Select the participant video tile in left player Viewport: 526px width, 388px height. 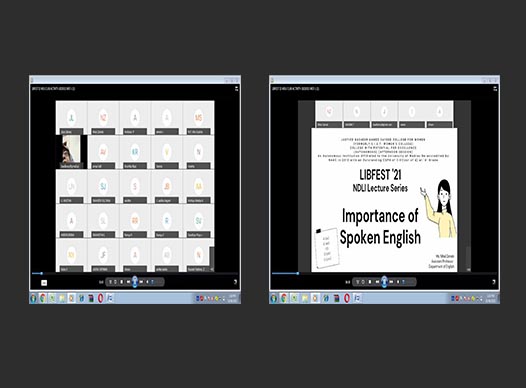tap(71, 152)
